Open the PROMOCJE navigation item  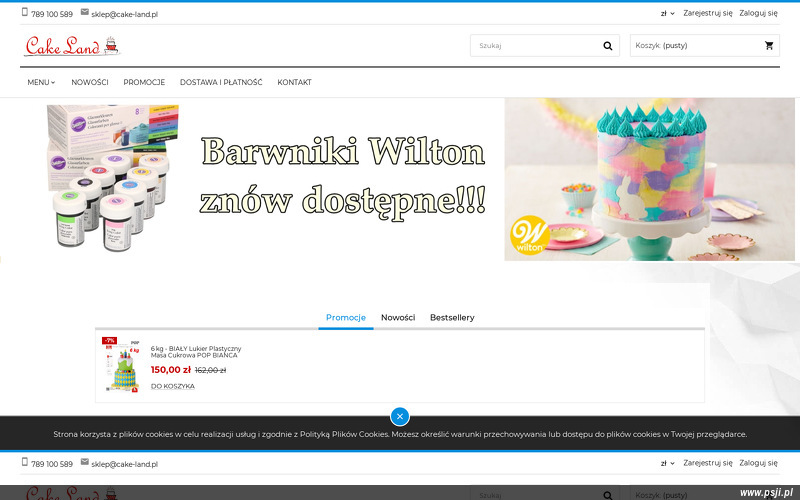(x=144, y=82)
